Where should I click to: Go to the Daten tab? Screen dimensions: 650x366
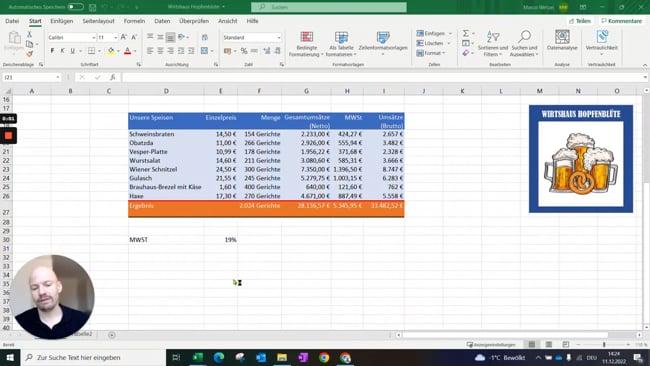(x=162, y=21)
